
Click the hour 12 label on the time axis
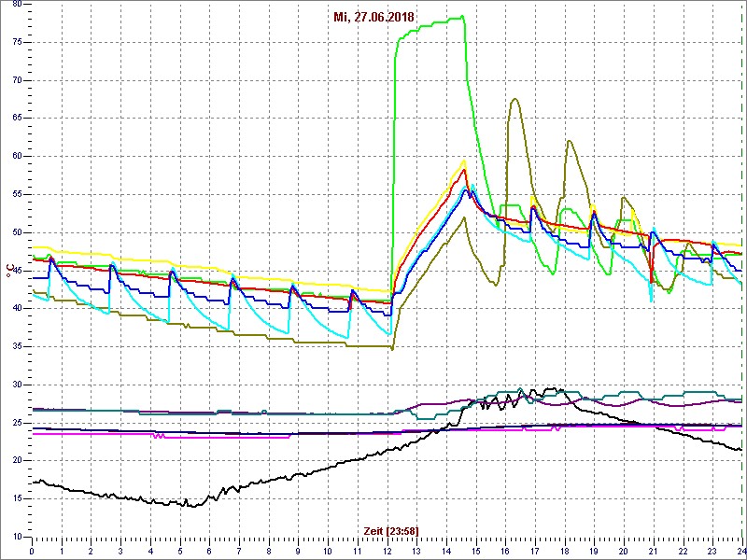387,550
